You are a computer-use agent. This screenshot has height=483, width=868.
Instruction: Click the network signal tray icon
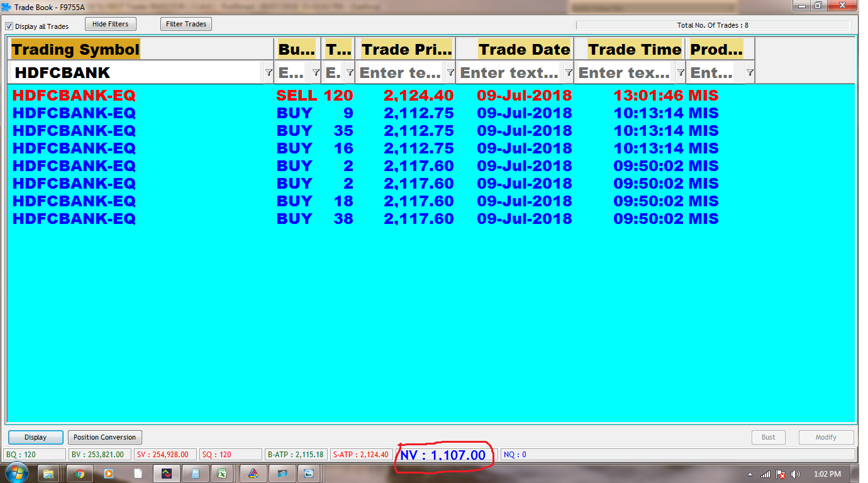click(x=765, y=474)
